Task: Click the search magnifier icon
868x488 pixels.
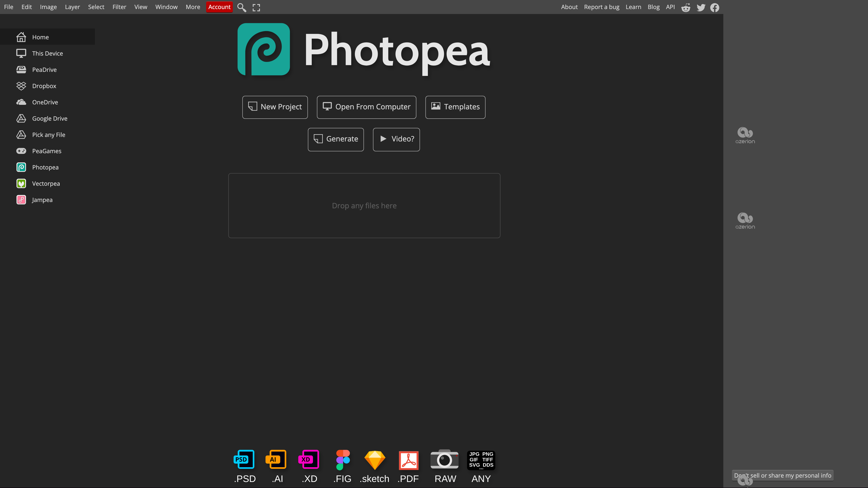Action: click(x=242, y=7)
